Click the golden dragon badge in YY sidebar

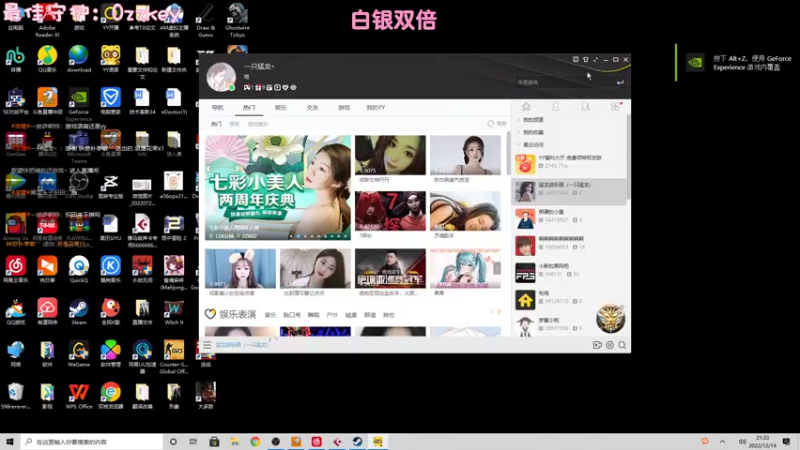pyautogui.click(x=610, y=319)
